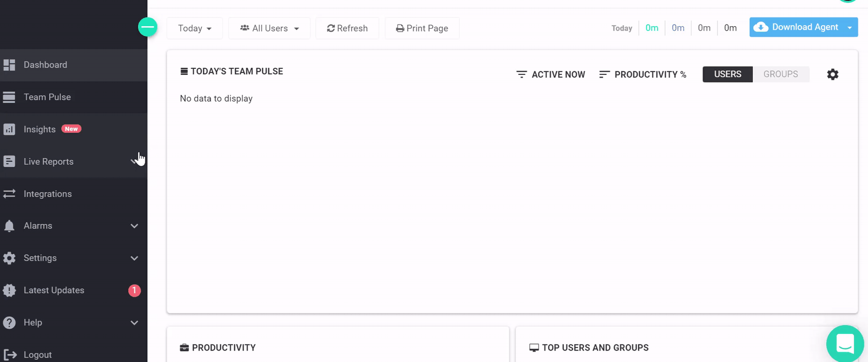Click the red notification badge on Latest Updates
Viewport: 868px width, 362px height.
pyautogui.click(x=134, y=290)
